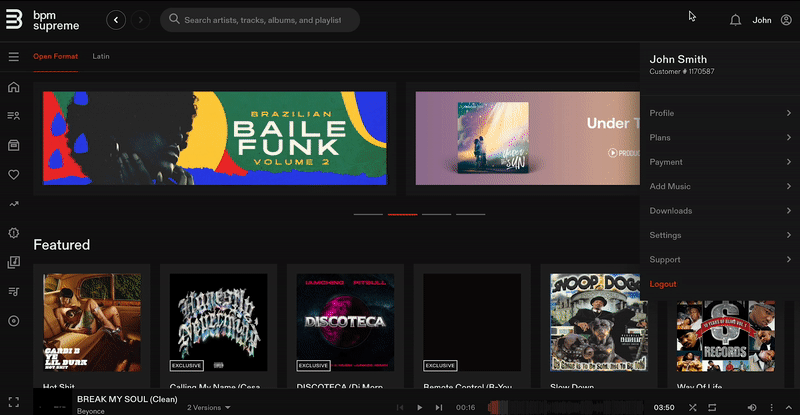The height and width of the screenshot is (415, 800).
Task: Toggle shuffle playback
Action: pos(692,407)
